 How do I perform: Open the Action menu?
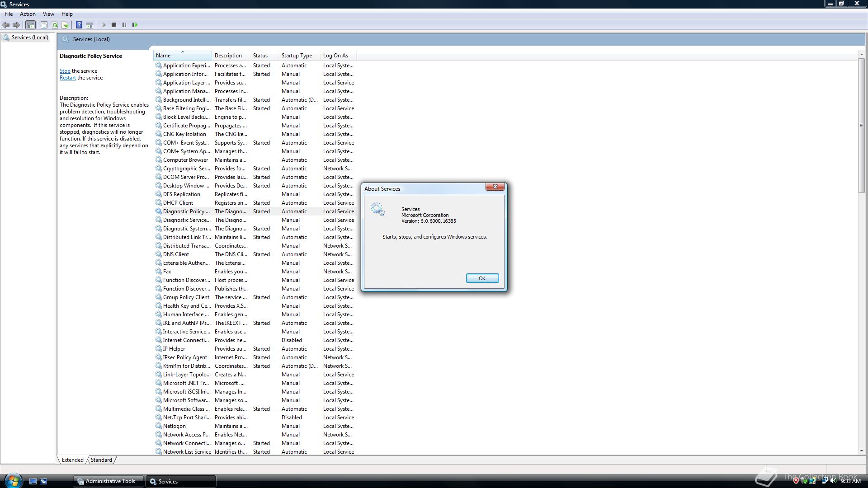[28, 14]
